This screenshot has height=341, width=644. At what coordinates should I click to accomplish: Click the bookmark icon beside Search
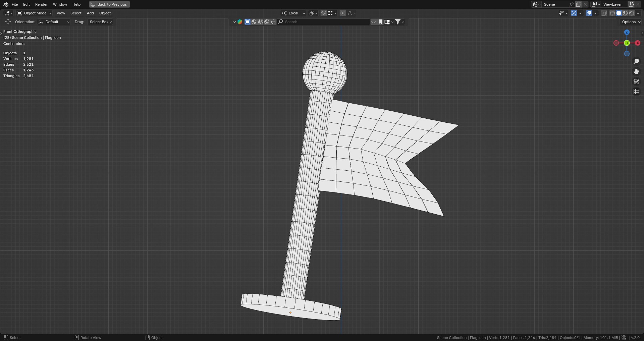(x=380, y=22)
